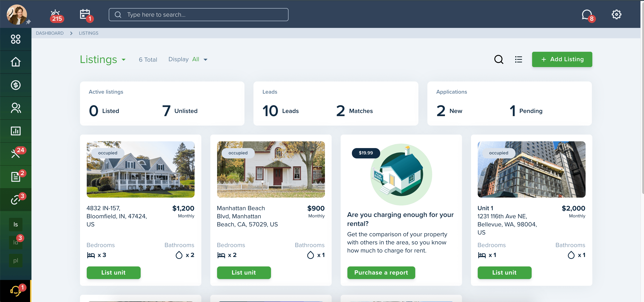Switch to list view icon

[518, 60]
